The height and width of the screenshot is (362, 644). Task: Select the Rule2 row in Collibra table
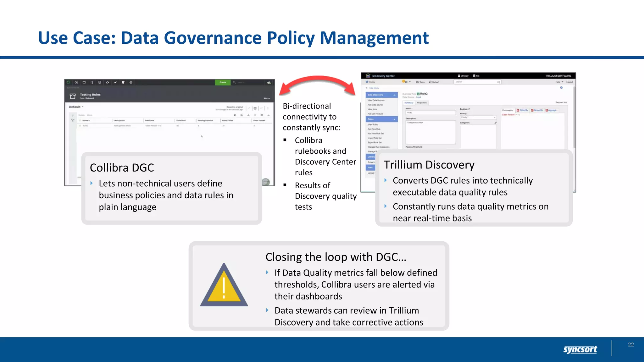pyautogui.click(x=175, y=126)
